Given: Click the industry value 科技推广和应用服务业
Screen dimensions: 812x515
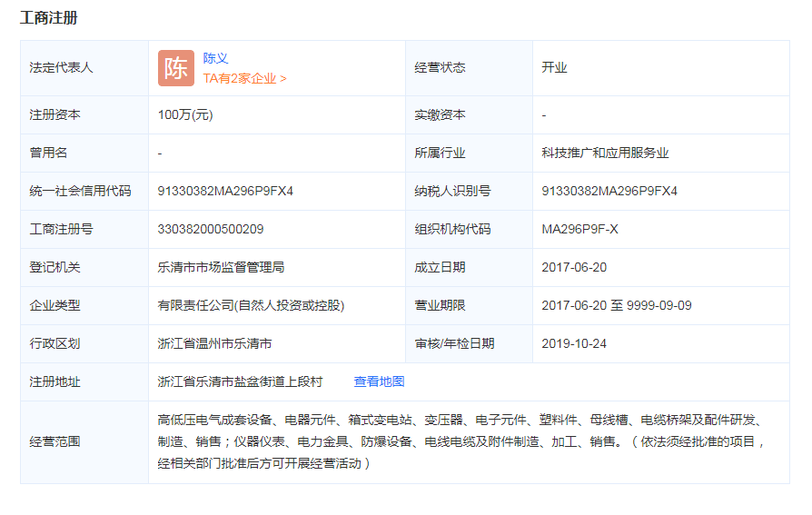Looking at the screenshot, I should click(605, 153).
